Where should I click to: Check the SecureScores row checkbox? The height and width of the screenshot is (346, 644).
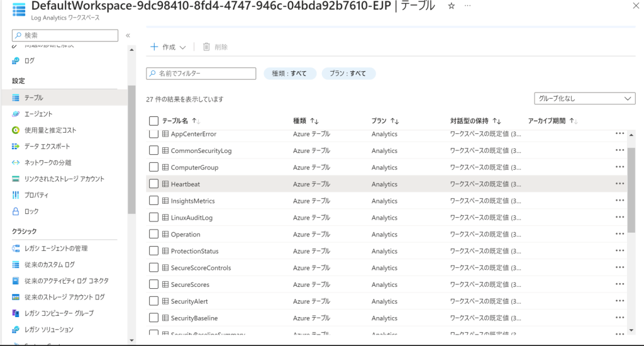pos(153,284)
